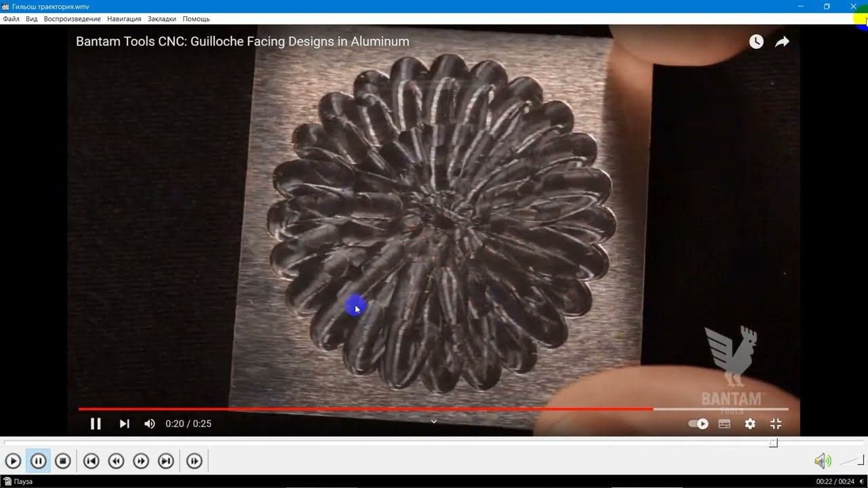868x488 pixels.
Task: Click the window title "Гильош траектория.wmv"
Action: click(51, 6)
